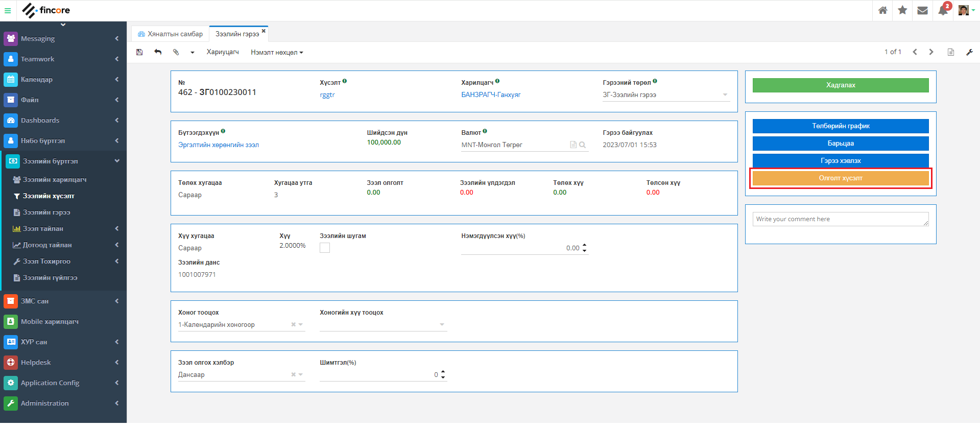This screenshot has height=427, width=980.
Task: Go to previous record arrow
Action: 915,52
